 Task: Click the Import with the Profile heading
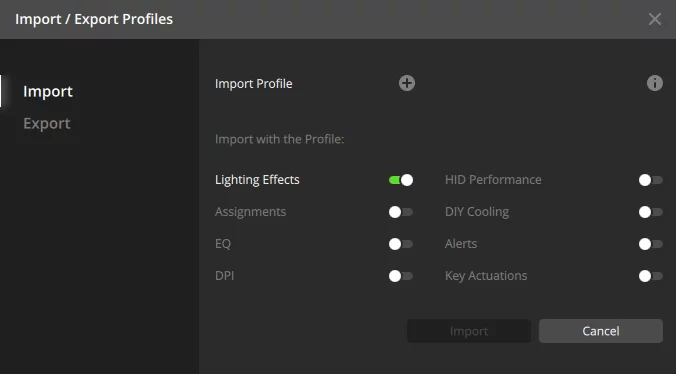(x=279, y=139)
